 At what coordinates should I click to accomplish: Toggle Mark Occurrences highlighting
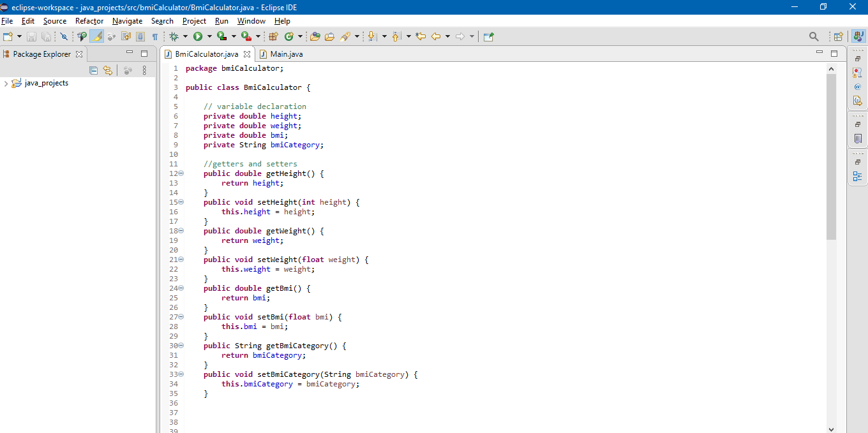(97, 36)
